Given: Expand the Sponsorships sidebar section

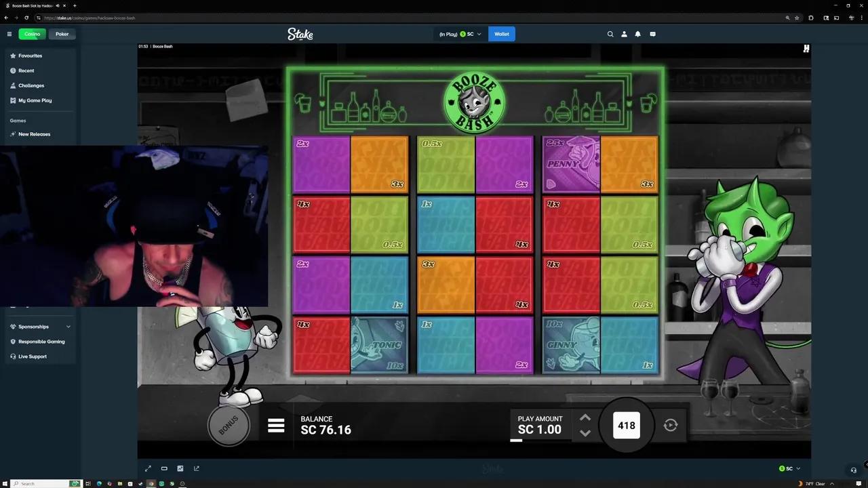Looking at the screenshot, I should point(41,327).
